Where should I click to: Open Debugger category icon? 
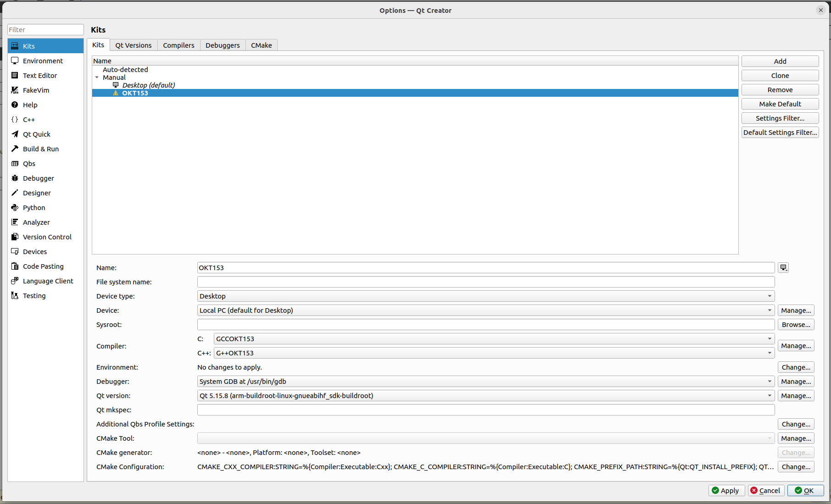click(15, 178)
